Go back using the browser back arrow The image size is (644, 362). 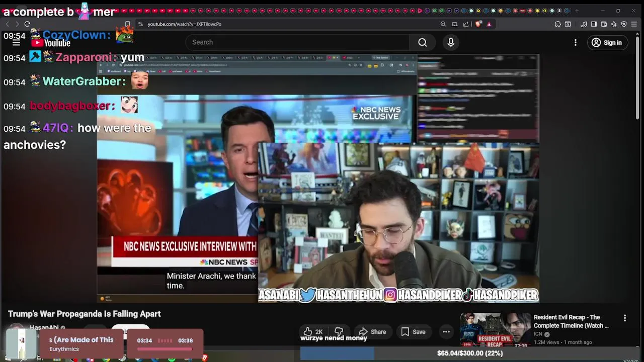7,24
